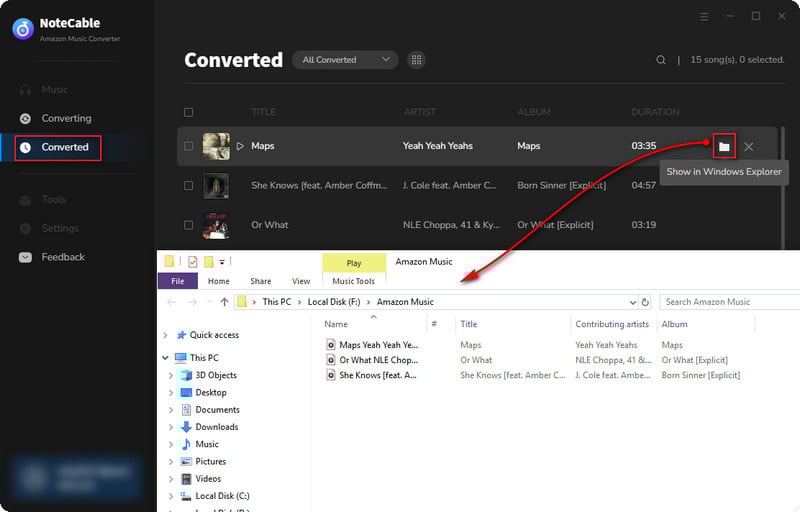Select the She Knows [feat. A... file

pyautogui.click(x=371, y=375)
